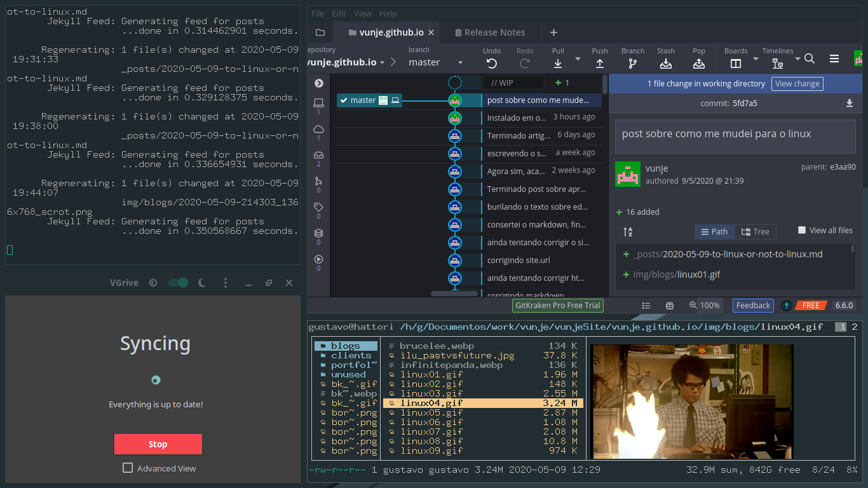Switch to the Release Notes tab
868x488 pixels.
pos(490,32)
